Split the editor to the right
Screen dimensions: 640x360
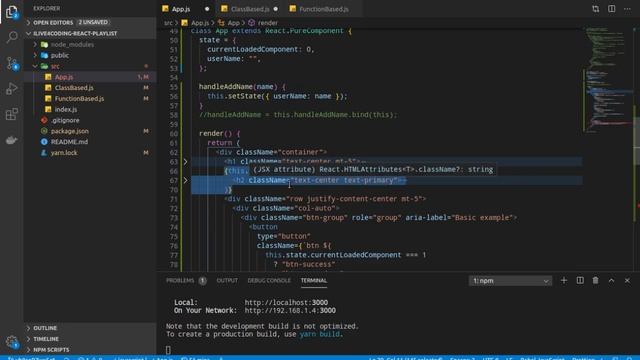[611, 9]
